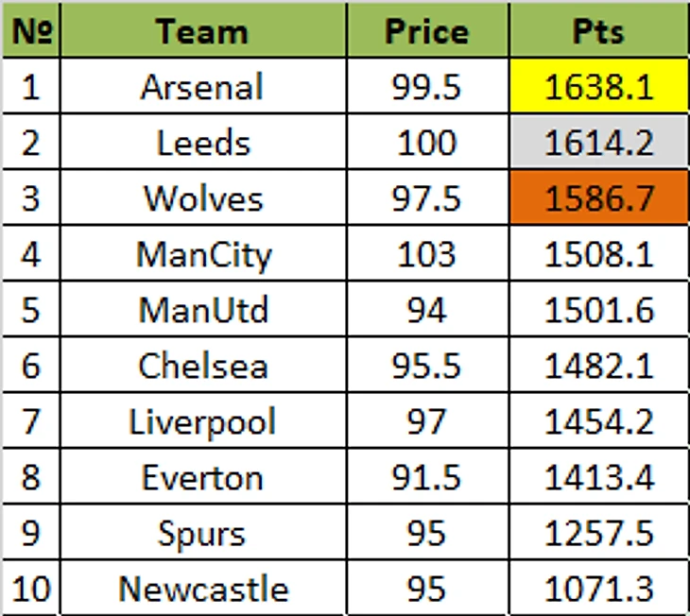The width and height of the screenshot is (690, 616).
Task: Click the Arsenal team cell
Action: (x=202, y=88)
